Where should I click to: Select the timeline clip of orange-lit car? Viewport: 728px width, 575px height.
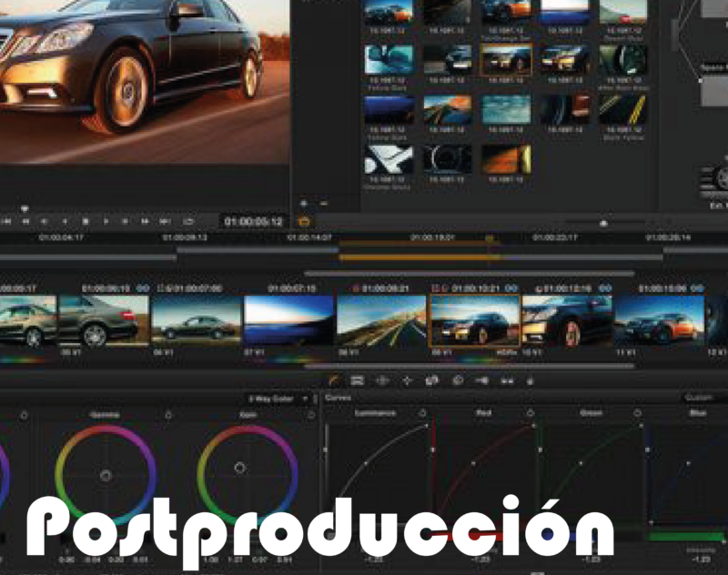tap(659, 321)
